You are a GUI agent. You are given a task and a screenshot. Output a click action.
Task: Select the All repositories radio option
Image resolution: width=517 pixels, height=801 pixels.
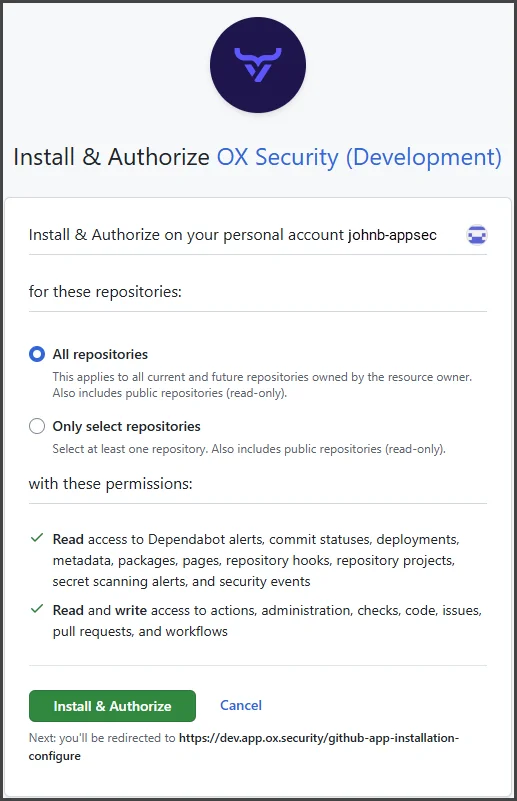(x=37, y=354)
